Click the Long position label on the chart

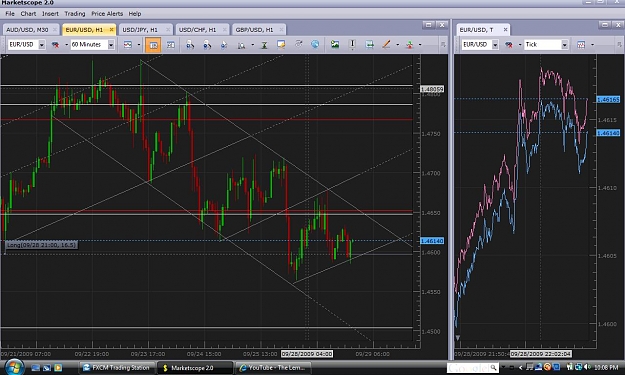(x=41, y=245)
